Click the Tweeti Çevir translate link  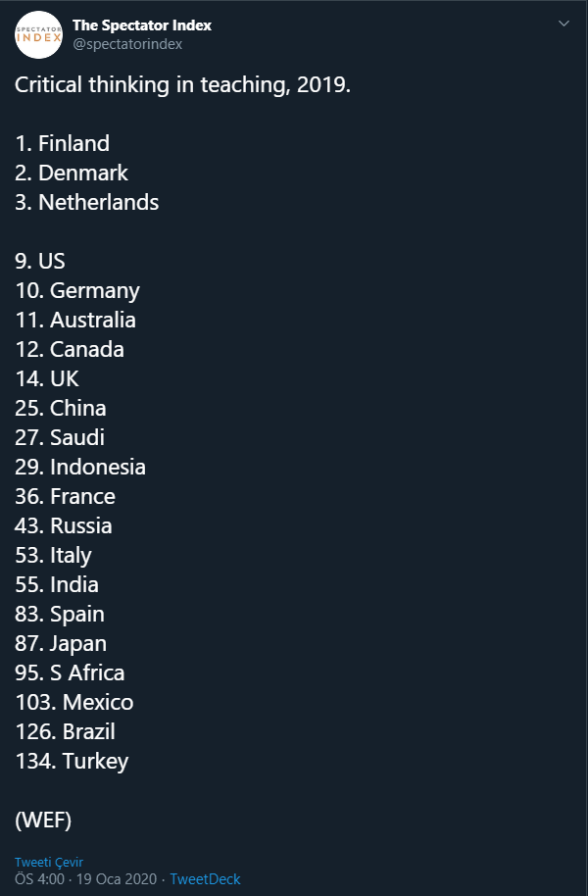(49, 862)
